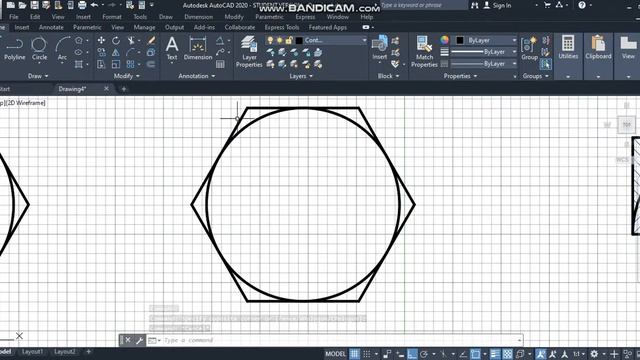Screen dimensions: 640x360
Task: Expand the Block panel
Action: tap(389, 76)
